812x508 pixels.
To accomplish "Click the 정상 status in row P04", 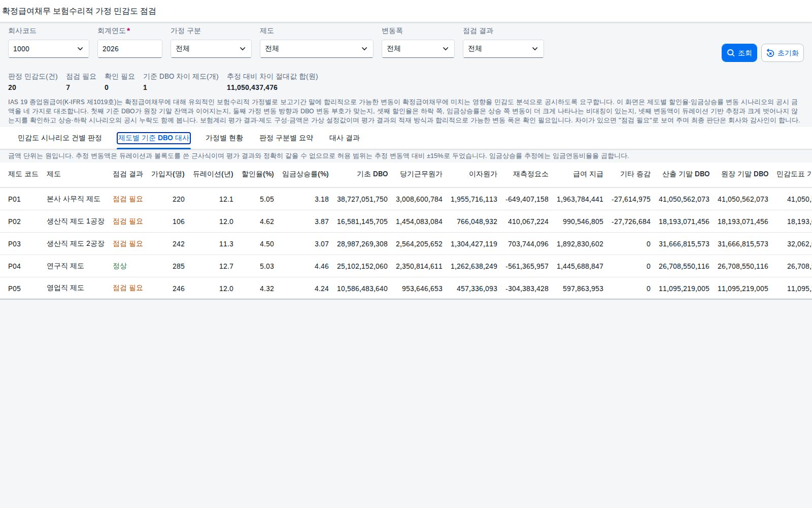I will click(x=120, y=266).
